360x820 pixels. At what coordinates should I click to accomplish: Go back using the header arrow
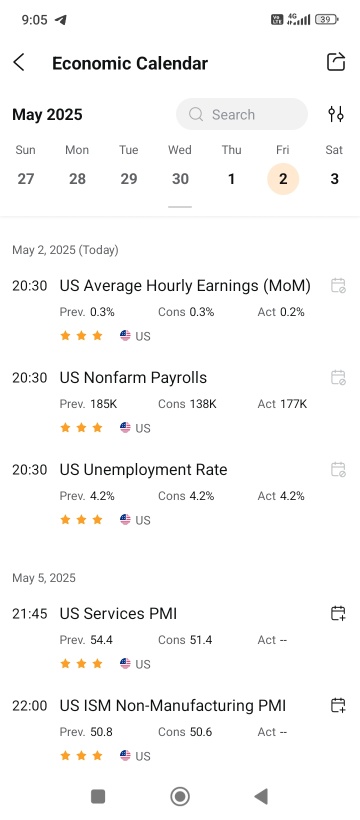pyautogui.click(x=19, y=63)
